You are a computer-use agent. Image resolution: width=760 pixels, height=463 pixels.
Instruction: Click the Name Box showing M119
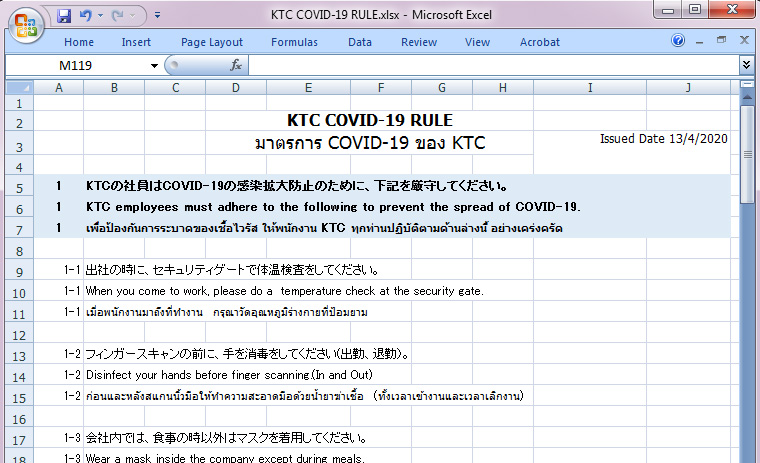tap(76, 65)
